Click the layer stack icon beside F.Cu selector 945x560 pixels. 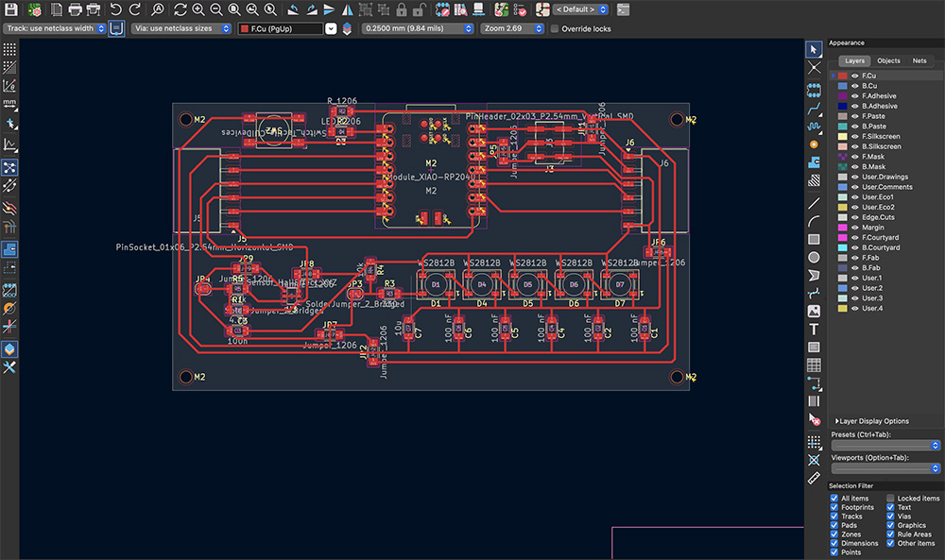click(x=347, y=28)
